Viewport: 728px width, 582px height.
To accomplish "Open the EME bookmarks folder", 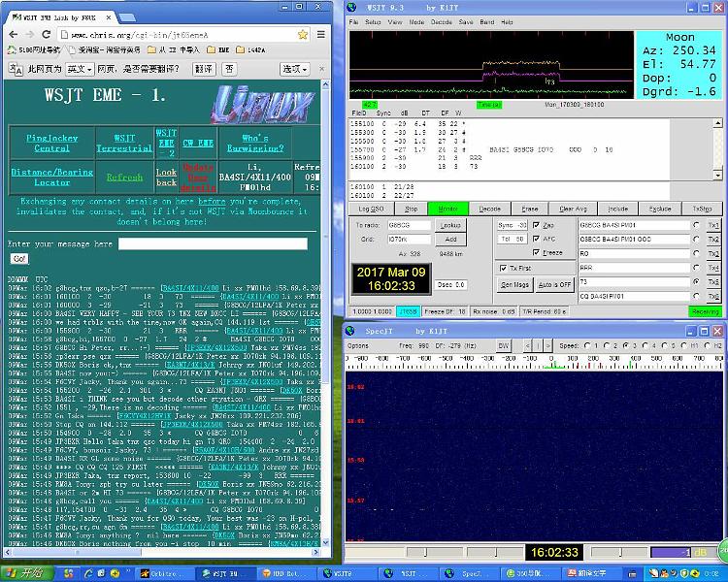I will pyautogui.click(x=218, y=49).
